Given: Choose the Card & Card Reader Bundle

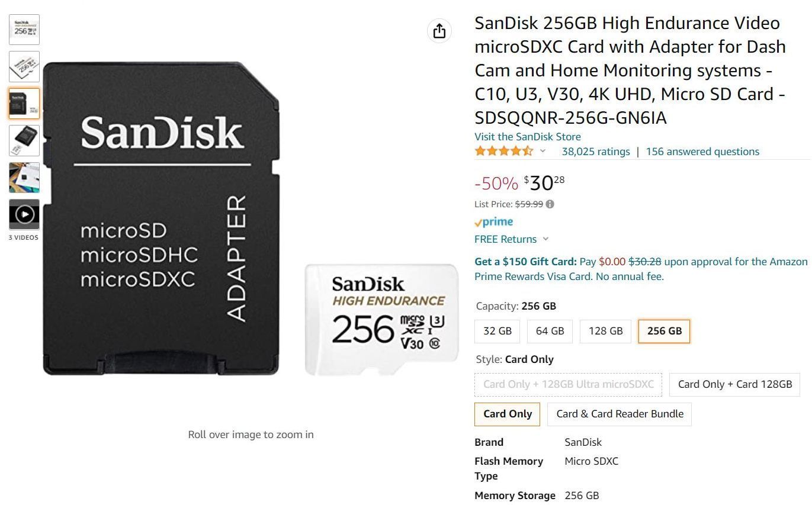Looking at the screenshot, I should click(x=619, y=414).
